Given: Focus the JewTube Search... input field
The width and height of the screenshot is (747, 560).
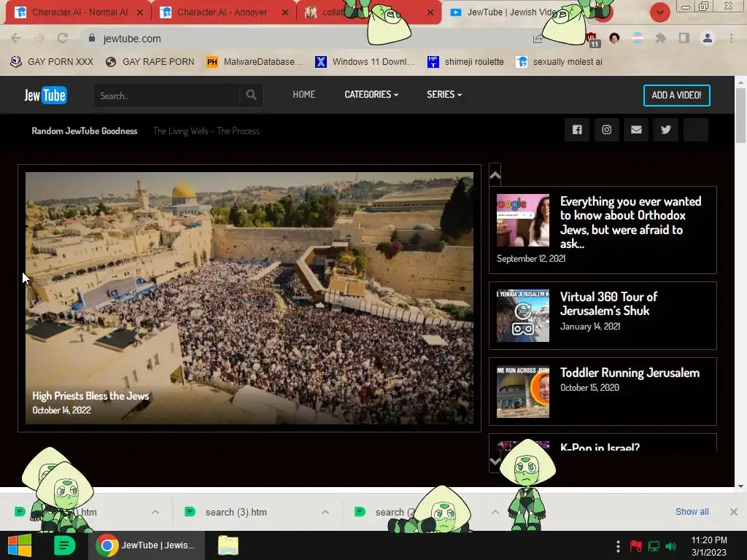Looking at the screenshot, I should (x=167, y=96).
